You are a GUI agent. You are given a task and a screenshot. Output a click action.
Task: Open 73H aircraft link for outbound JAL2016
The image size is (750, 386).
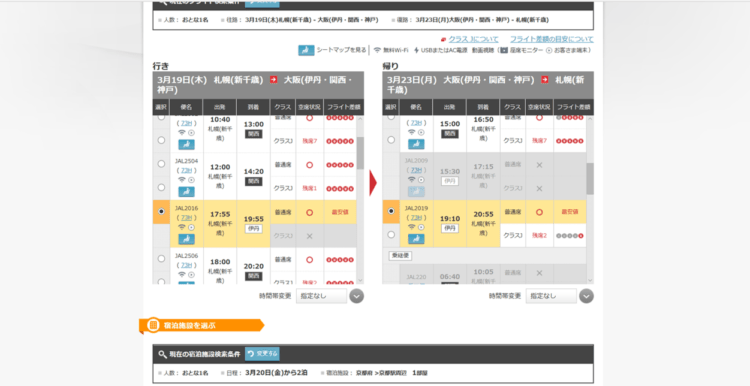click(x=186, y=218)
